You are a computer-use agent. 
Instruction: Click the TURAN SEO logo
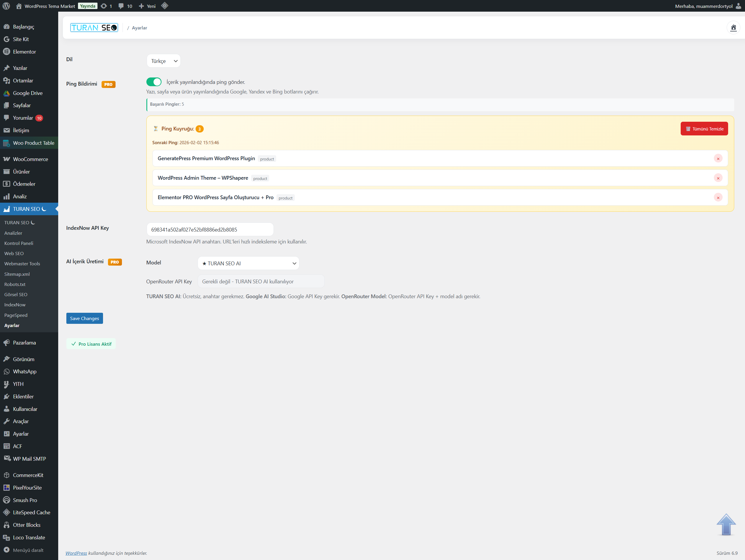point(94,28)
